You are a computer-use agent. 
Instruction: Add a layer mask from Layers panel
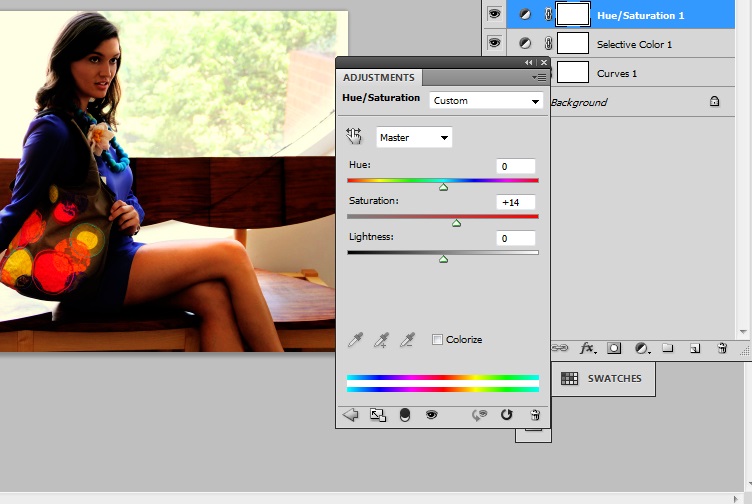click(x=614, y=348)
